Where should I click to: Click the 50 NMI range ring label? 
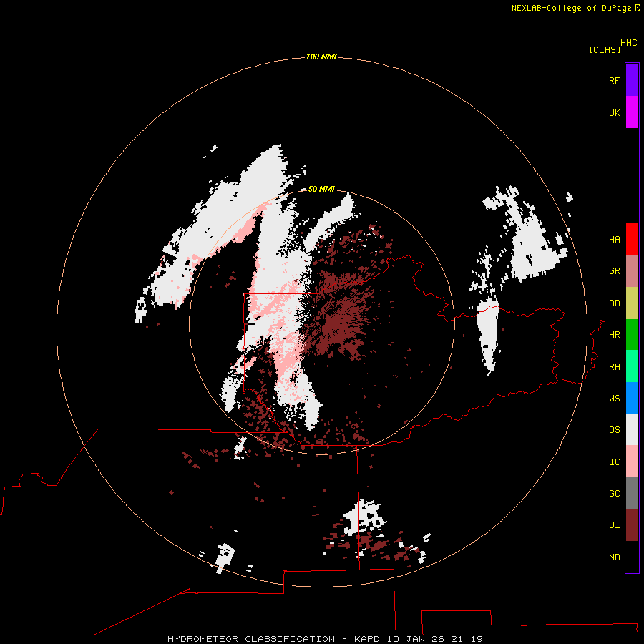(321, 189)
